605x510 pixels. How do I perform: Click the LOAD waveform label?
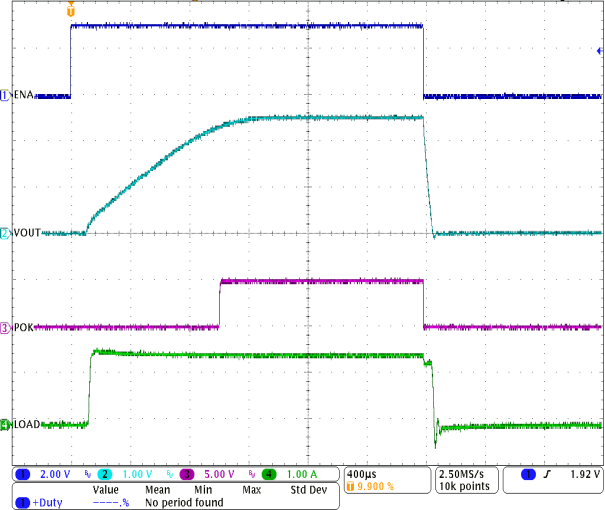tap(27, 424)
